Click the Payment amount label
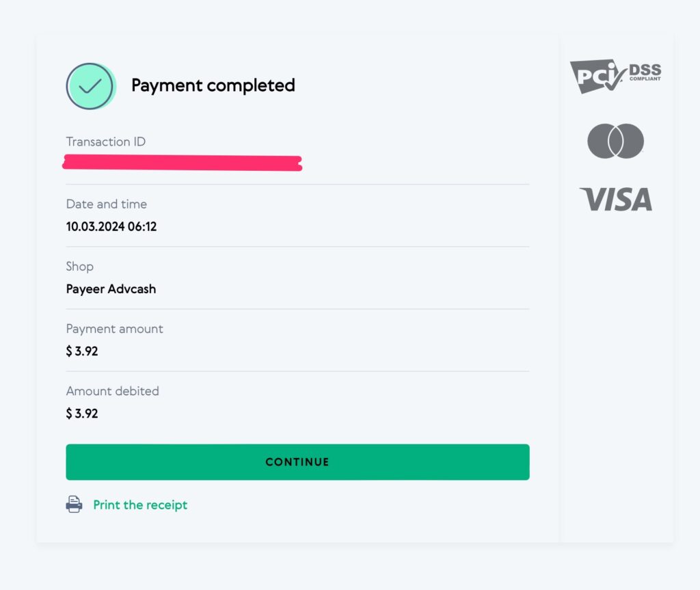 (x=114, y=329)
